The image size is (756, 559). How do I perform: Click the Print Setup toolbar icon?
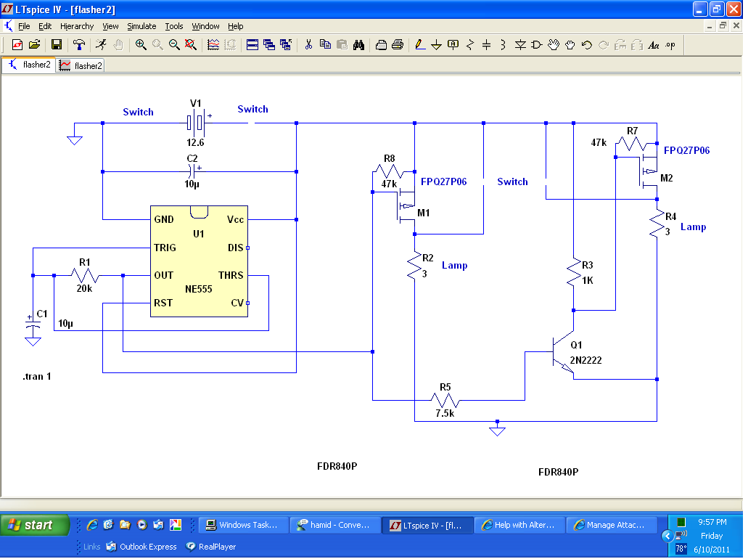coord(381,45)
